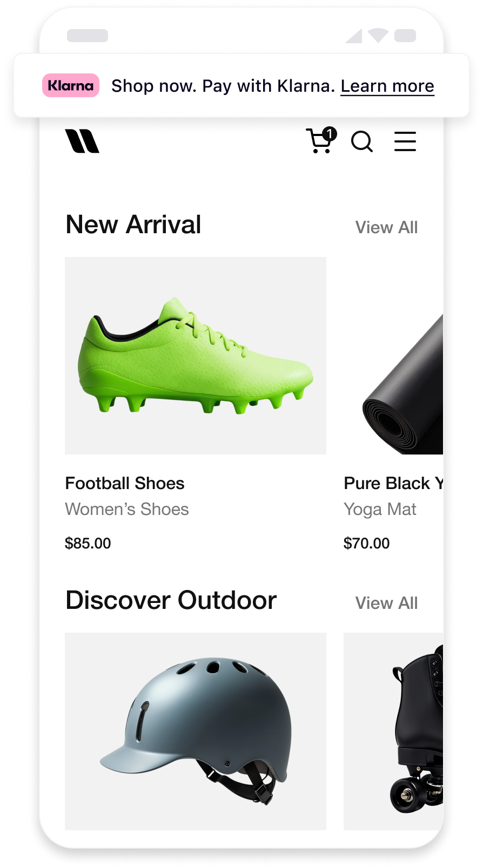Click the store logo icon
This screenshot has width=483, height=868.
pyautogui.click(x=82, y=141)
